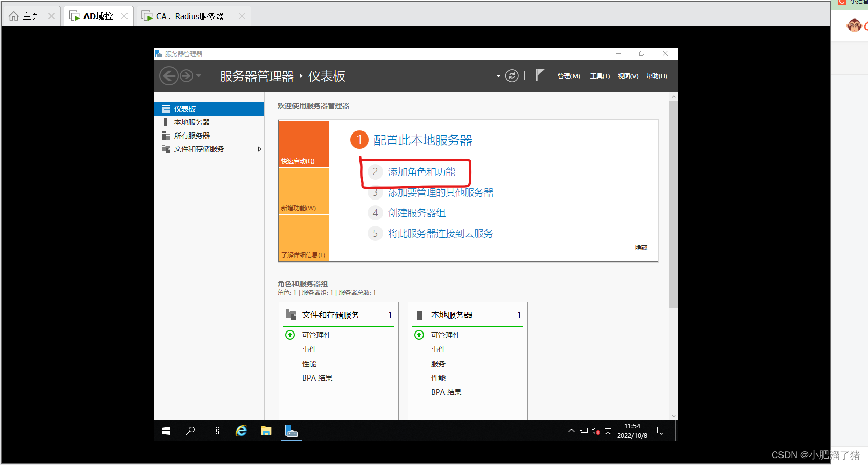The image size is (868, 465).
Task: Open the 帮助(H) menu
Action: [x=657, y=76]
